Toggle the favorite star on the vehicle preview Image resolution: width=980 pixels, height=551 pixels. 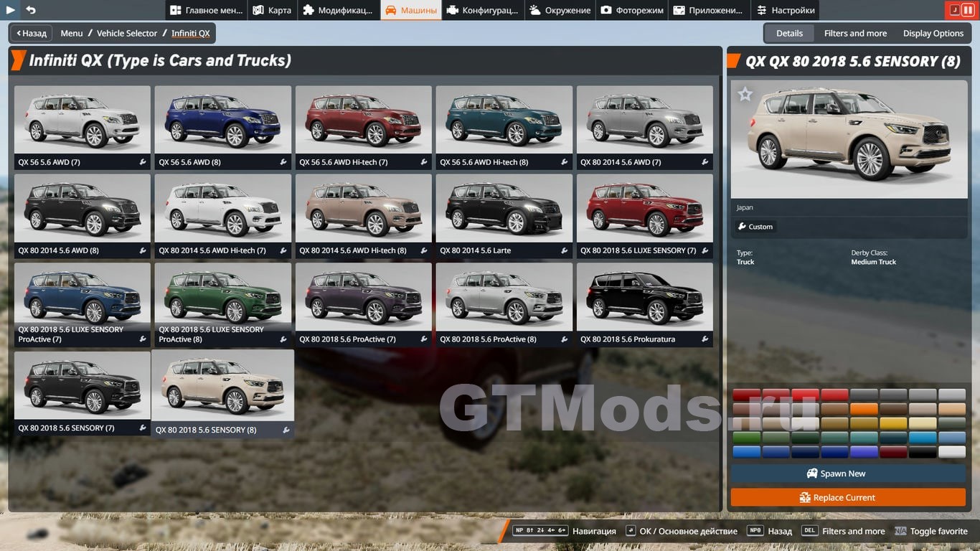[x=745, y=94]
